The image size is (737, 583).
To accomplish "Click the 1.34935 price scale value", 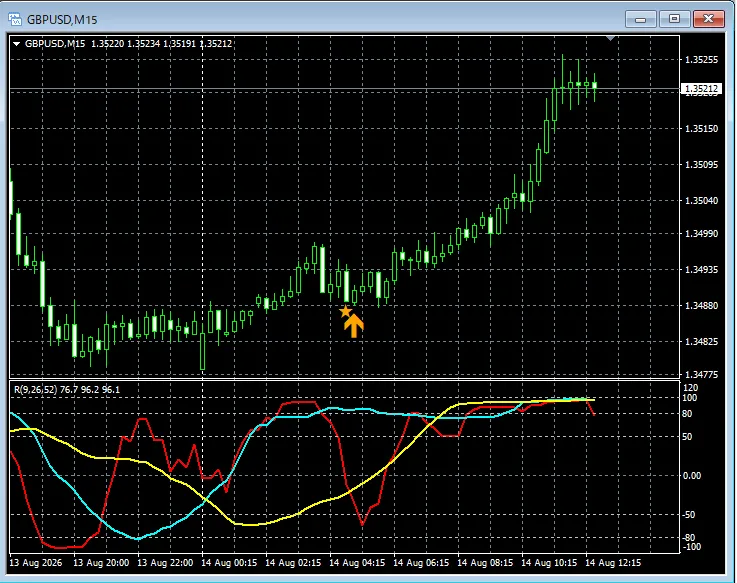I will coord(701,269).
